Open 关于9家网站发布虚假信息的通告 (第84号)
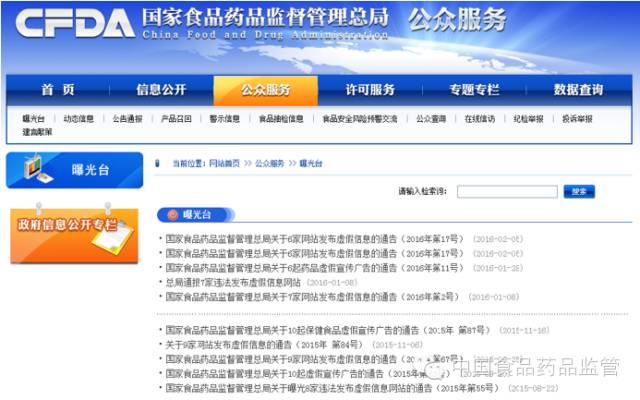Viewport: 640px width, 400px height. [264, 345]
